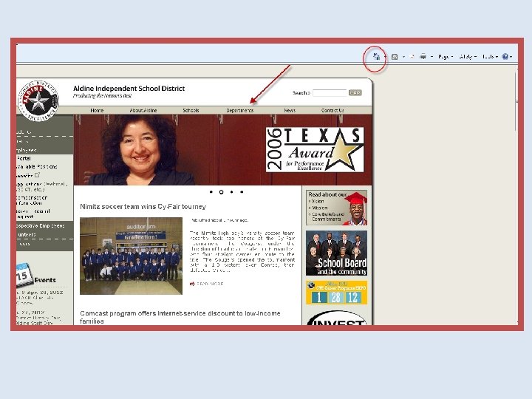
Task: Select Schools in the site navigation
Action: [x=191, y=110]
